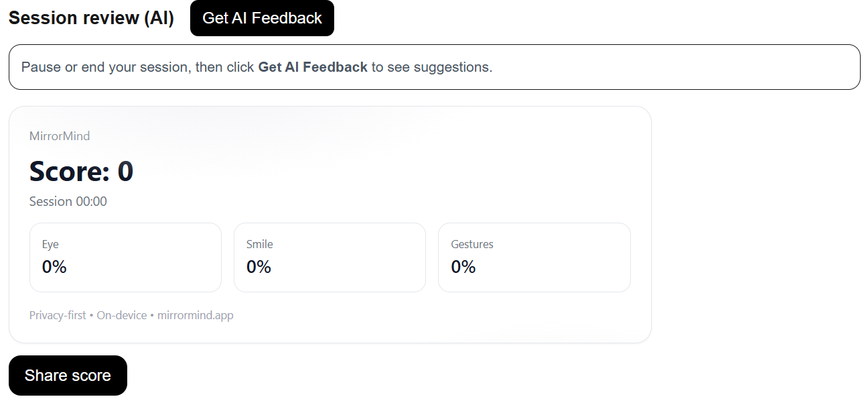Image resolution: width=868 pixels, height=403 pixels.
Task: Select the Gestures percentage card
Action: click(534, 257)
